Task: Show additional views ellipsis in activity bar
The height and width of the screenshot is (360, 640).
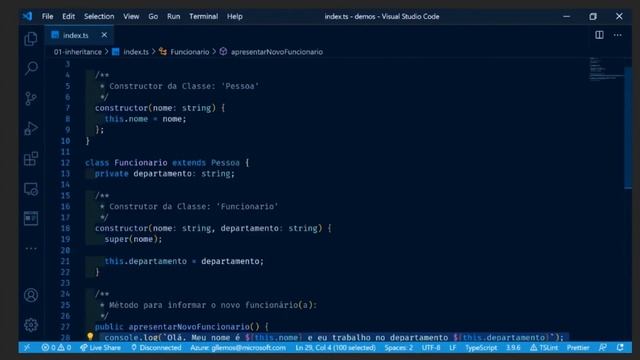Action: tap(31, 248)
